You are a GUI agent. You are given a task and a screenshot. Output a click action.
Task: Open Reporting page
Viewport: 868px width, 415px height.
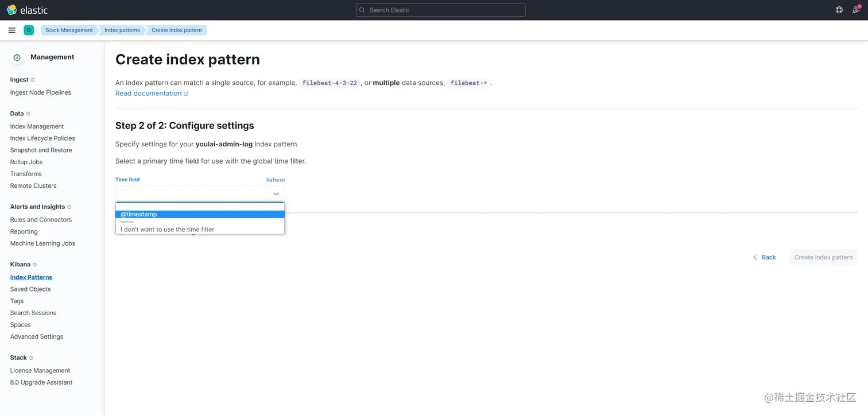(x=24, y=231)
